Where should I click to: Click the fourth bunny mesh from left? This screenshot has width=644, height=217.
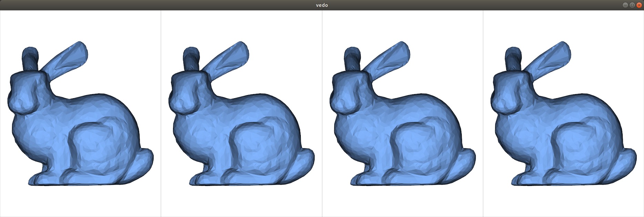(x=564, y=114)
